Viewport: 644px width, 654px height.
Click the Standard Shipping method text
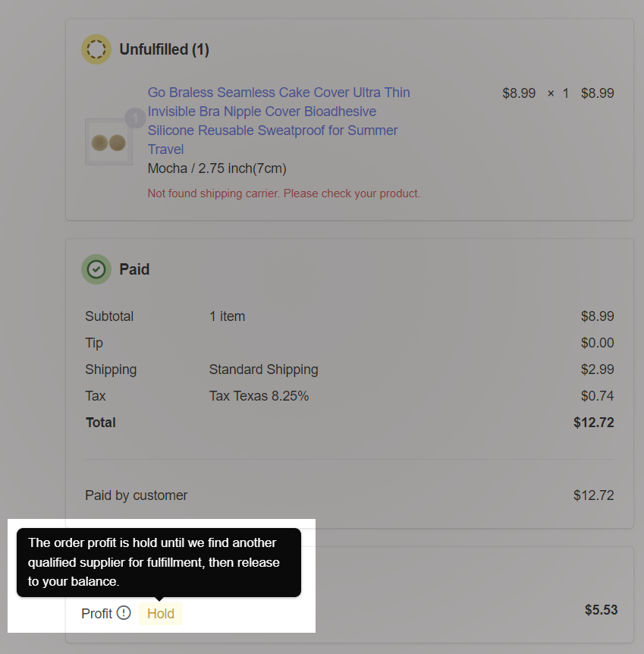[x=263, y=369]
